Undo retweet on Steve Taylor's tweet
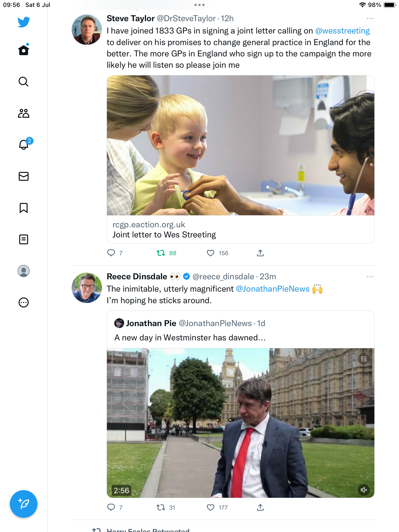Viewport: 399px width, 532px height. 161,253
